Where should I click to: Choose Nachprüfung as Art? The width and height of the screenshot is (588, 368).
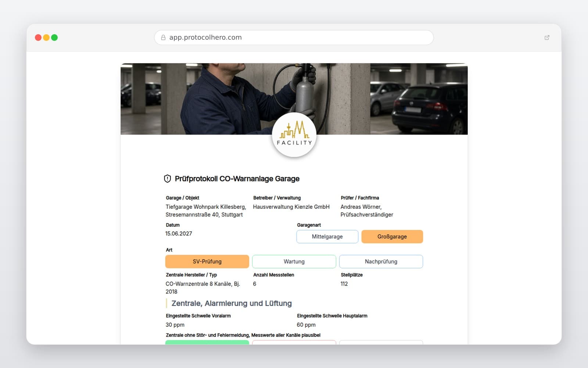(x=381, y=262)
